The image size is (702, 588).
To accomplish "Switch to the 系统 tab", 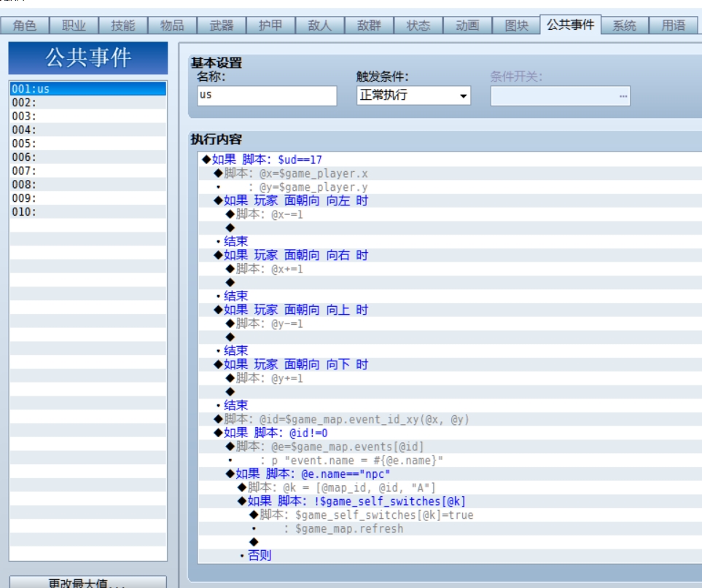I will 625,26.
